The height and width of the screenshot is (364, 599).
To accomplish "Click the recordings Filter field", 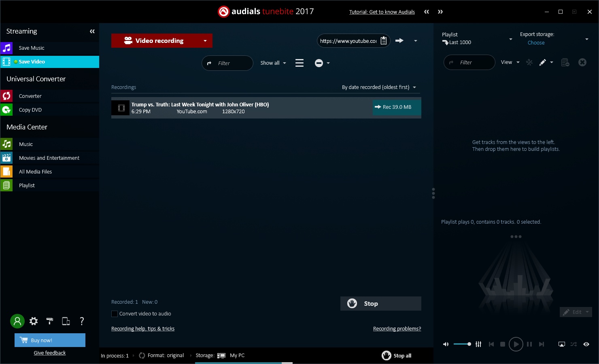I will click(227, 63).
